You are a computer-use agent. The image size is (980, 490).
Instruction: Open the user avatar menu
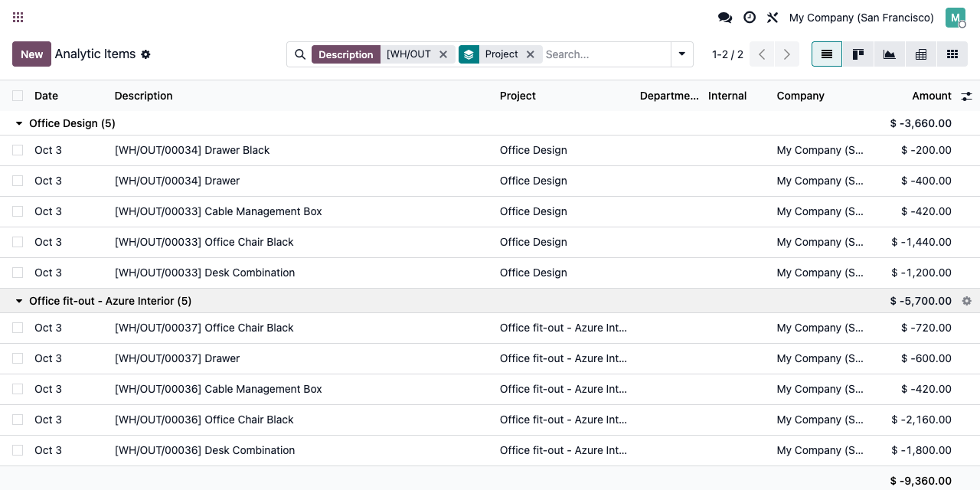(955, 18)
